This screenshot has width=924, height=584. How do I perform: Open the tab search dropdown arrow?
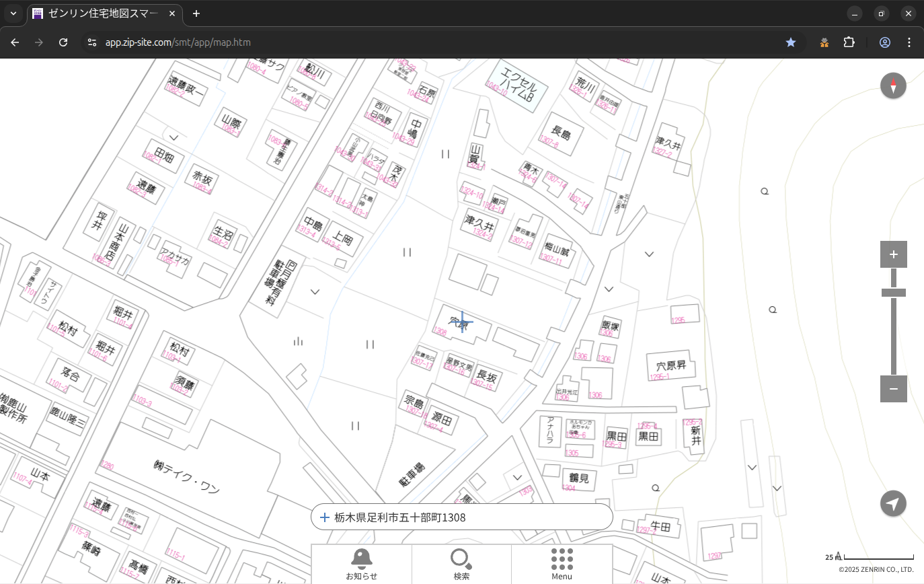[x=13, y=13]
